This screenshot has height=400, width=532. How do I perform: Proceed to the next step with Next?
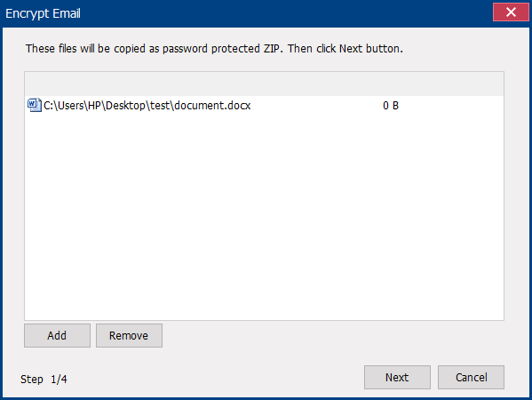(397, 377)
